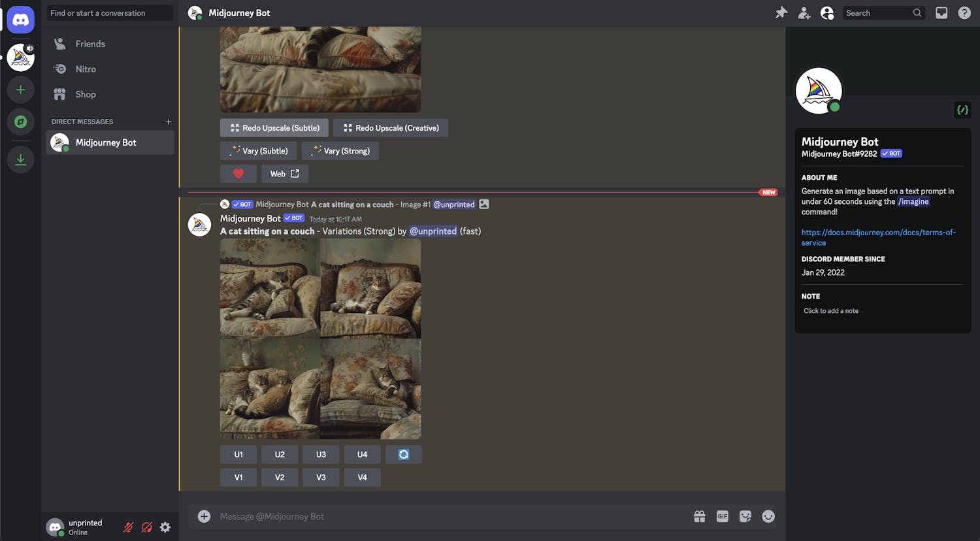Open User Settings gear icon

coord(165,527)
